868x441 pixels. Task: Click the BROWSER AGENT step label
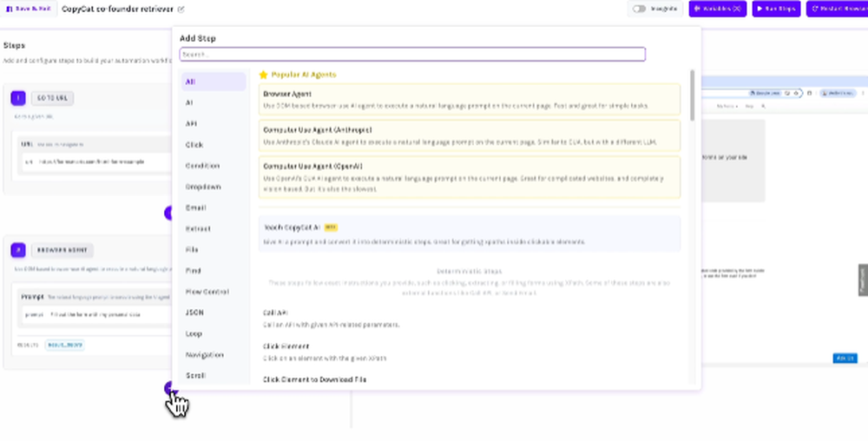tap(62, 250)
